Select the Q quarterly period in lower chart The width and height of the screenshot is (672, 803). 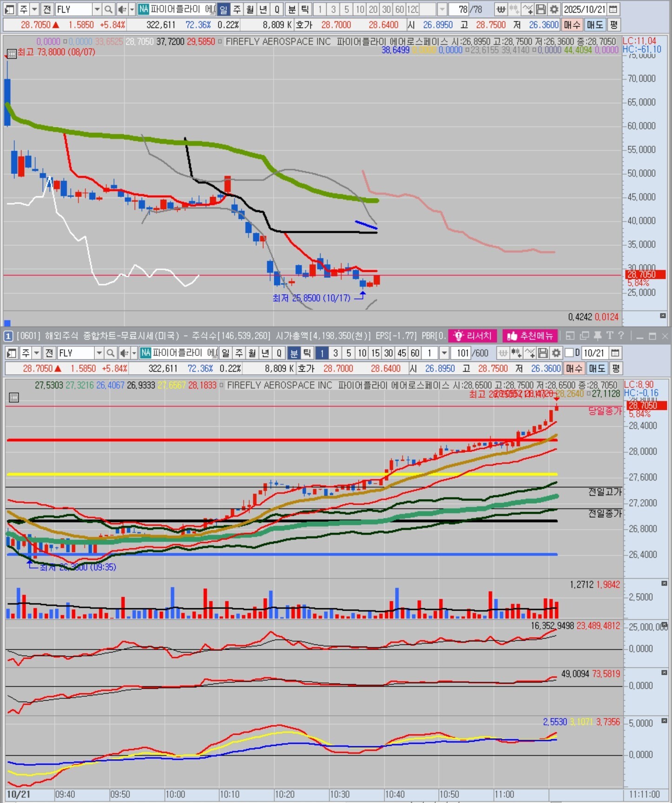(x=278, y=353)
